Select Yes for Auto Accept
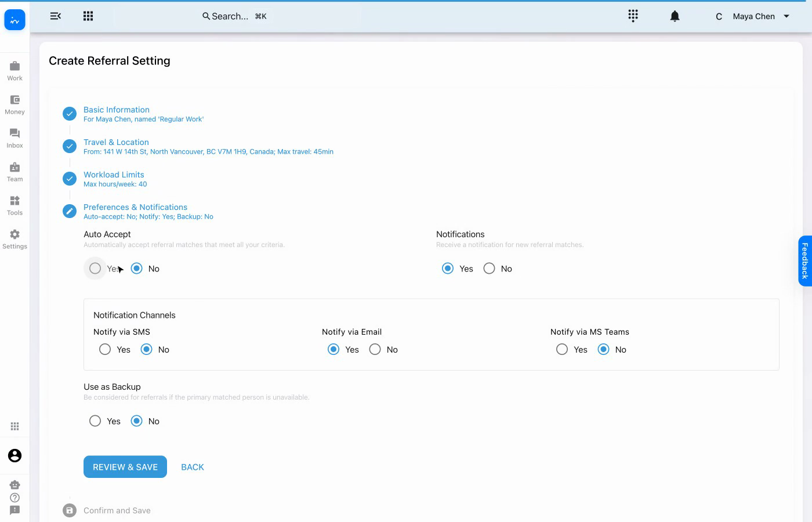Screen dimensions: 812x522 [95, 269]
